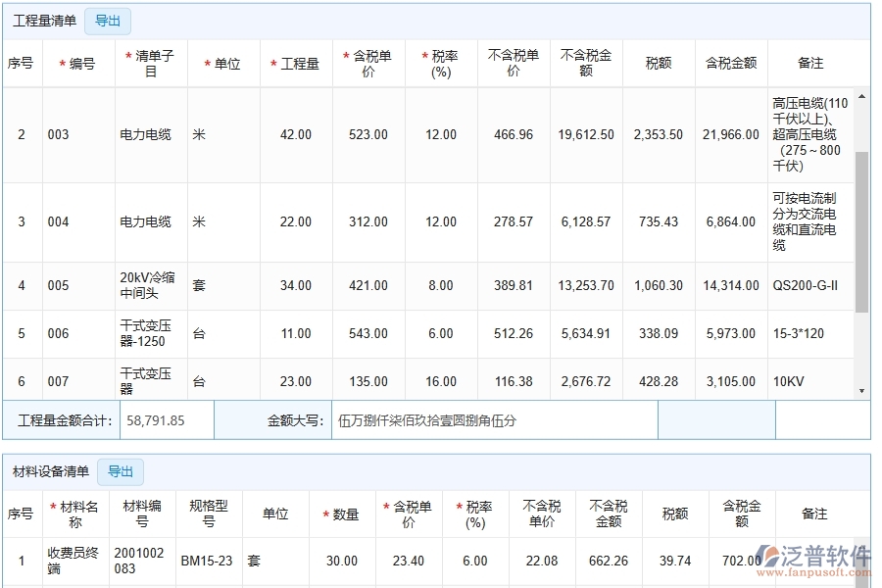Select the cell with code 003
Viewport: 882px width, 588px height.
[78, 135]
